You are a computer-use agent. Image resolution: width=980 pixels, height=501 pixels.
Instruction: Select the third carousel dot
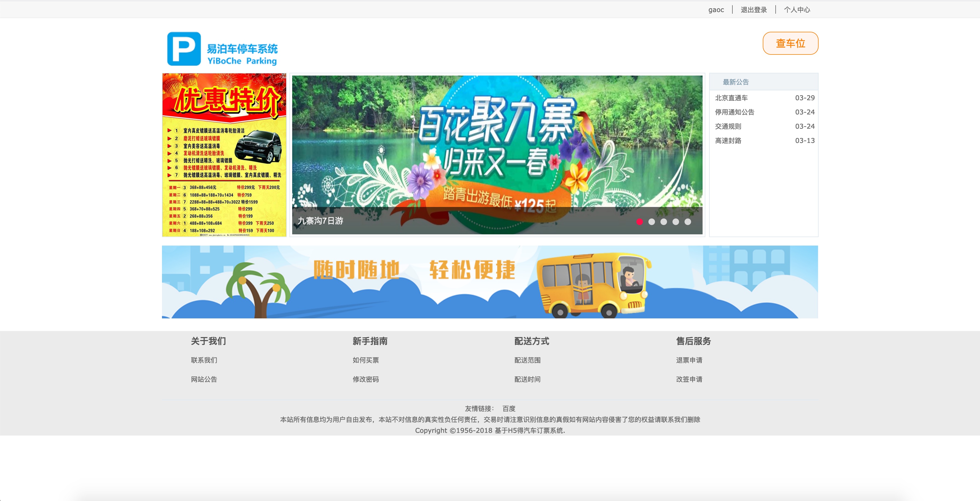(x=663, y=221)
